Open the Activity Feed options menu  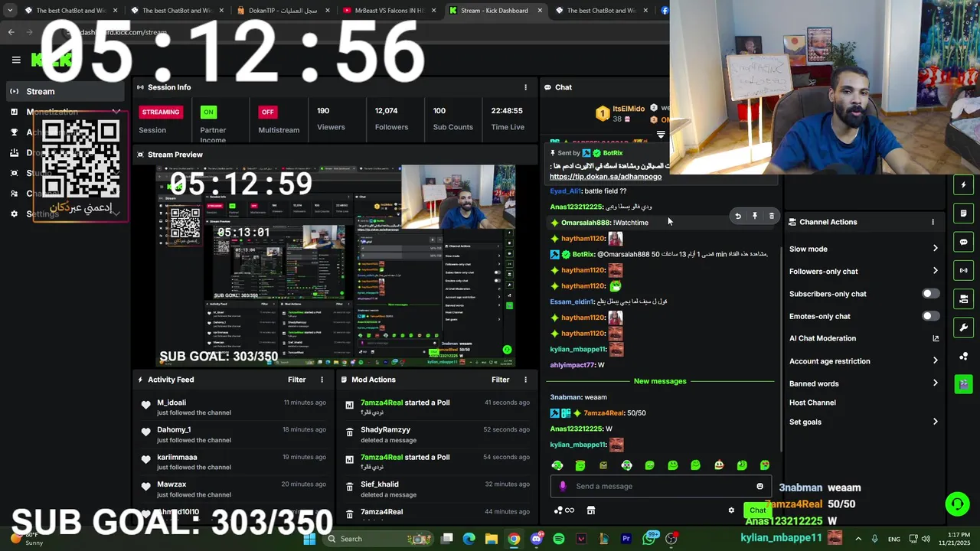click(322, 380)
